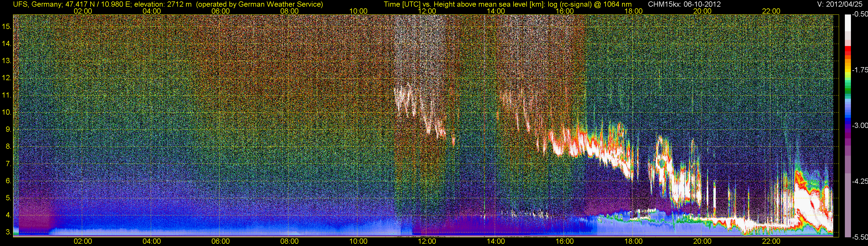The height and width of the screenshot is (246, 868).
Task: Click the '08:00' label on the bottom time axis
Action: click(289, 241)
